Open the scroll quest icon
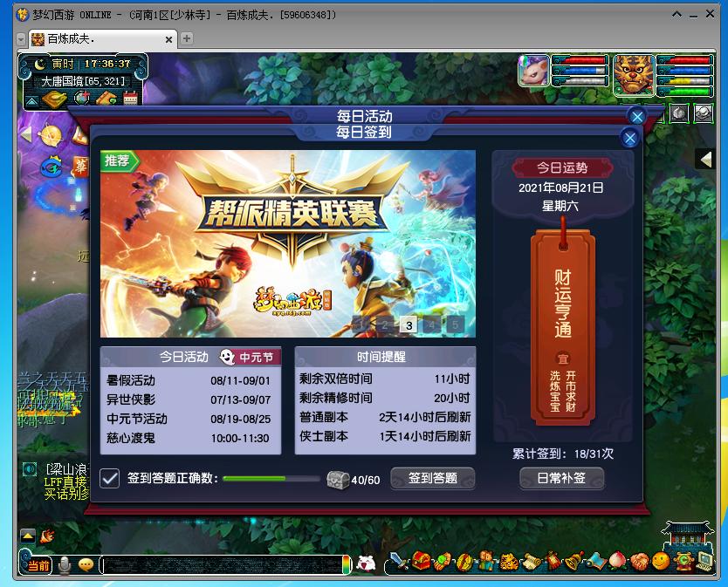This screenshot has height=587, width=728. [531, 562]
